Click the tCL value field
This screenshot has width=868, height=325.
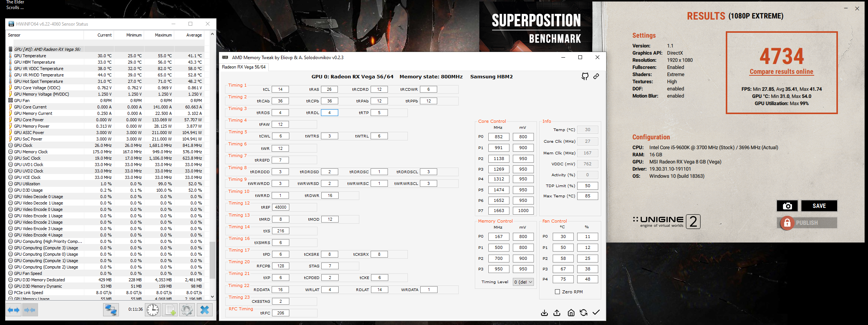pos(280,89)
